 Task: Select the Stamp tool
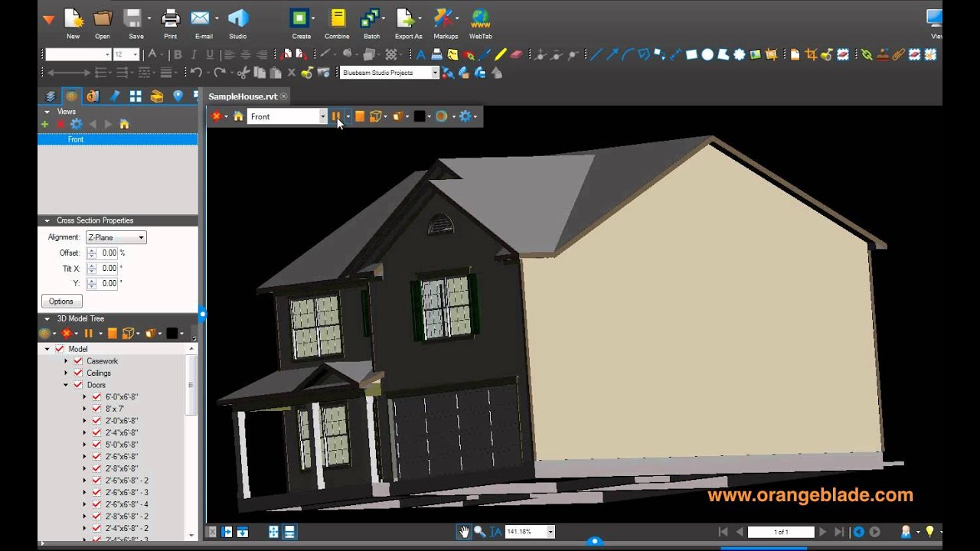pyautogui.click(x=883, y=54)
